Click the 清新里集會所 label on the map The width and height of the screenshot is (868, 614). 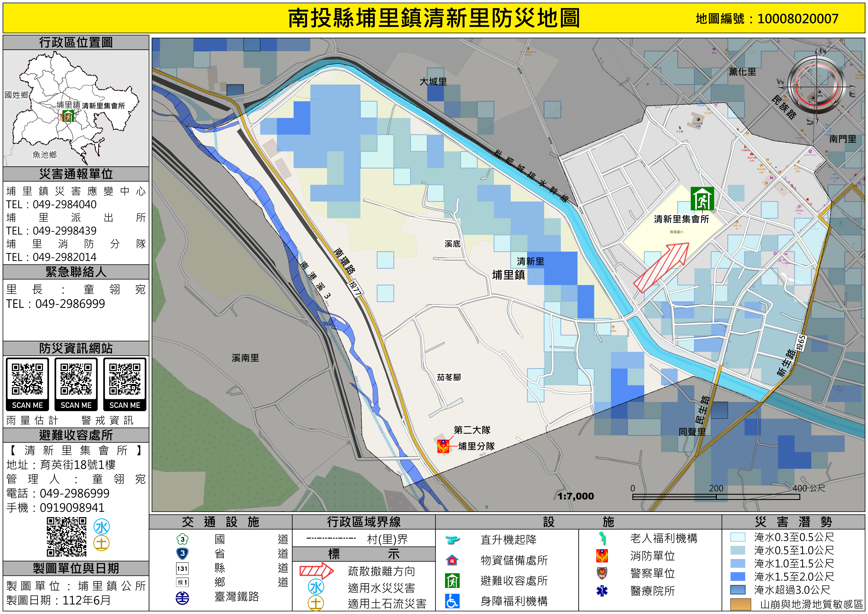pos(681,219)
